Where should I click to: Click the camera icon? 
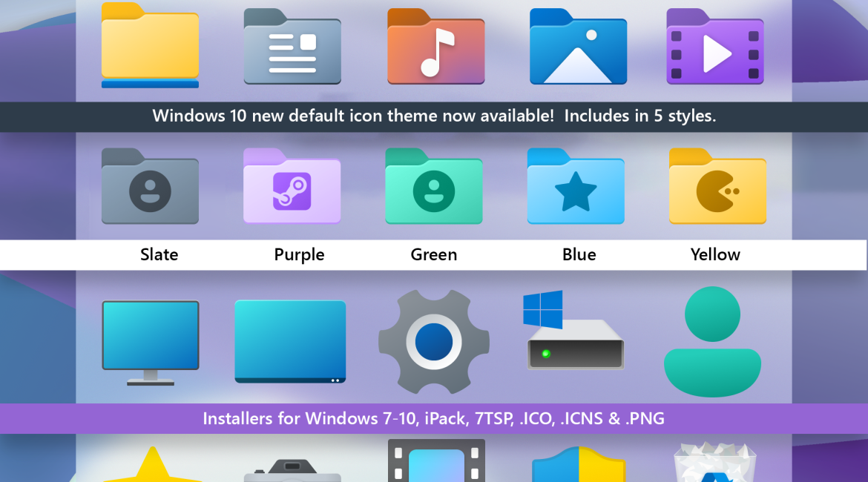292,470
